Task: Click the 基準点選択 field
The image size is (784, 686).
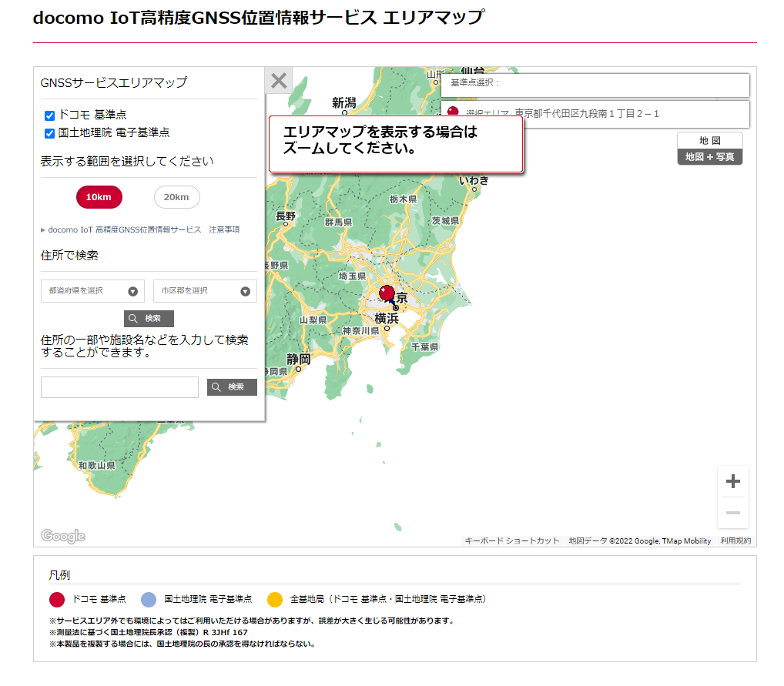Action: coord(595,85)
